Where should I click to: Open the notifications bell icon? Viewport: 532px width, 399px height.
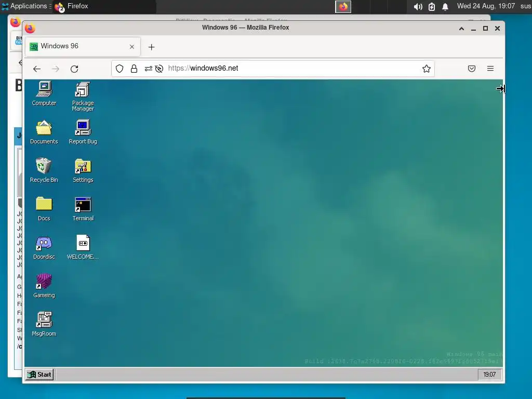coord(445,6)
